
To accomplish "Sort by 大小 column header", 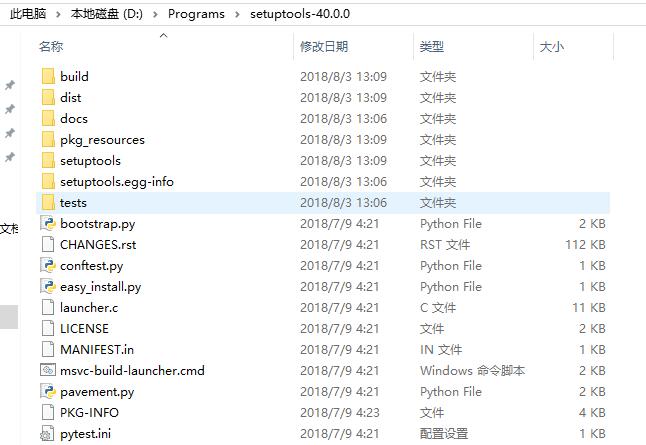I will pyautogui.click(x=552, y=47).
